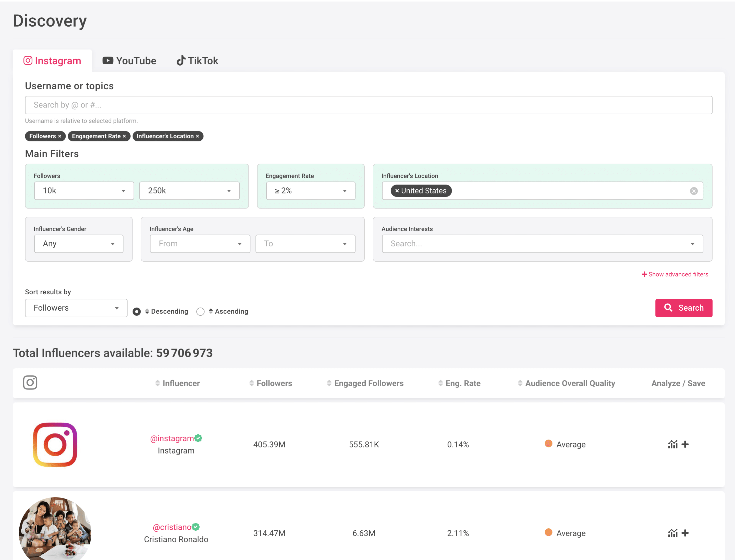735x560 pixels.
Task: Open the Influencer's Age To dropdown
Action: tap(305, 244)
